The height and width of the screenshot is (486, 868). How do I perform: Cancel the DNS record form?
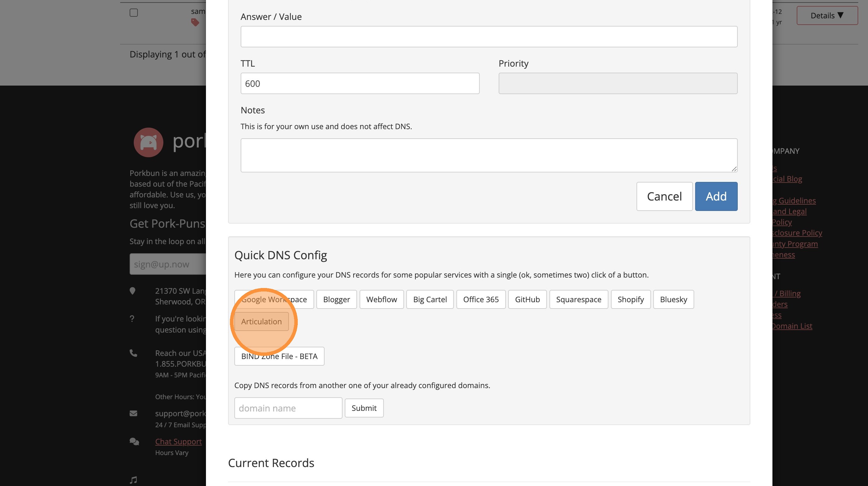click(x=664, y=196)
